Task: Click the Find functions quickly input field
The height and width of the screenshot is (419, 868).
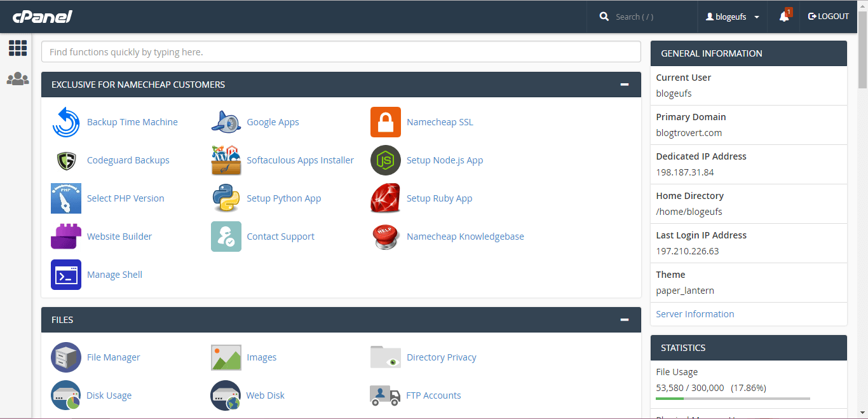Action: [341, 52]
